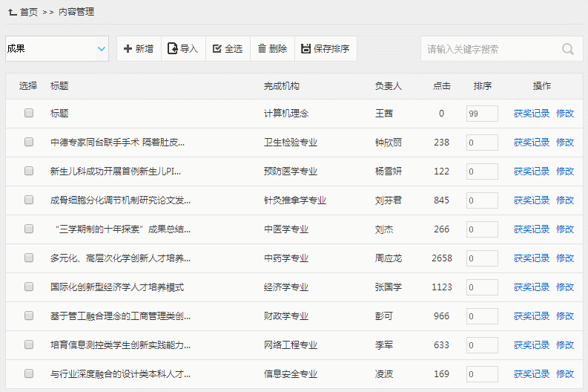Click 修改 for 周应龙's entry
588x392 pixels.
(x=565, y=258)
